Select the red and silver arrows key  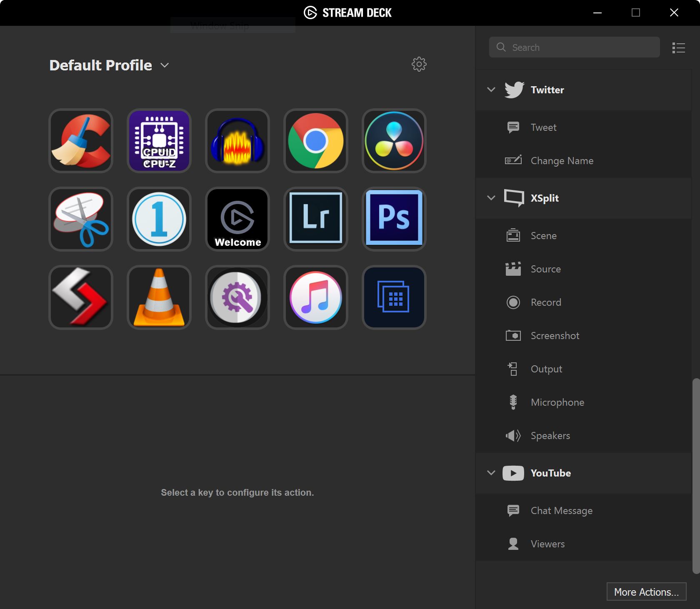[81, 297]
